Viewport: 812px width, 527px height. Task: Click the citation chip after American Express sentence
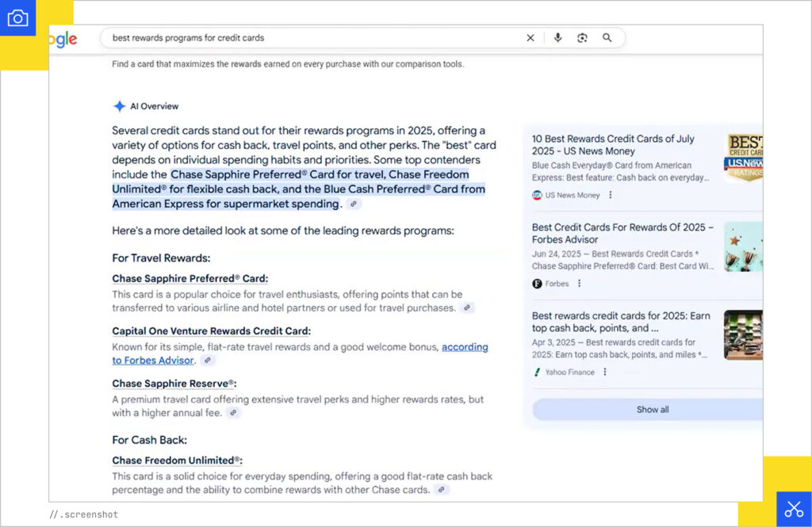click(354, 204)
